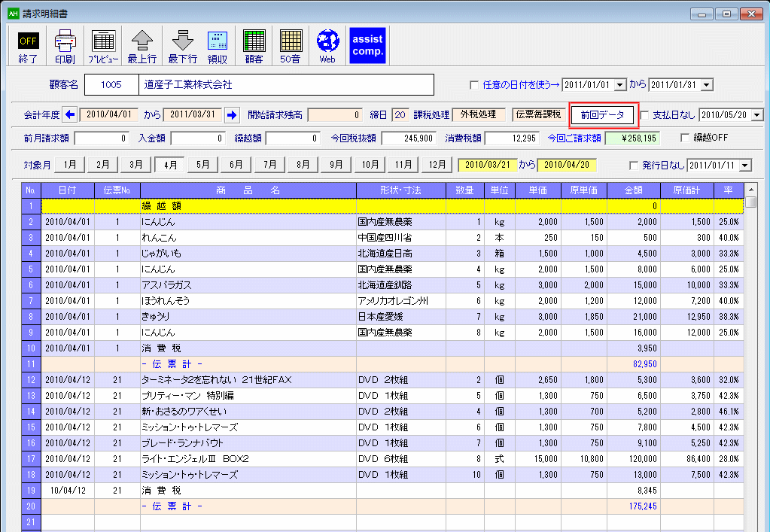The image size is (770, 532).
Task: Enable 任意の日付を使う checkbox
Action: pyautogui.click(x=474, y=85)
